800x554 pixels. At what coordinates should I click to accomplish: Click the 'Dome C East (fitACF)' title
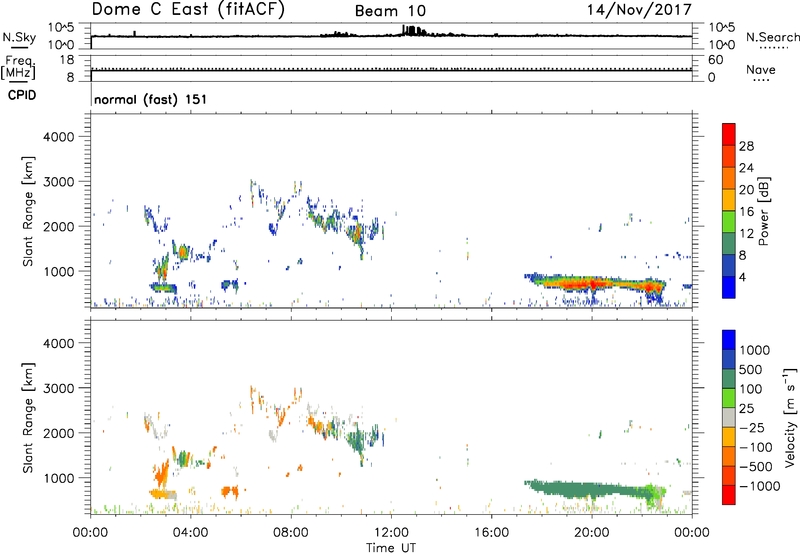(188, 9)
